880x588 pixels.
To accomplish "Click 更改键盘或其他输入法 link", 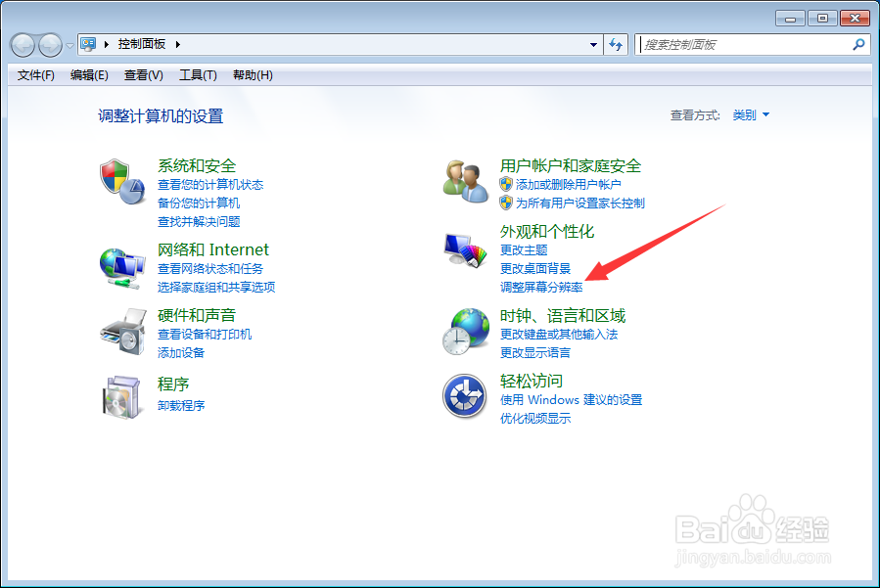I will (559, 335).
